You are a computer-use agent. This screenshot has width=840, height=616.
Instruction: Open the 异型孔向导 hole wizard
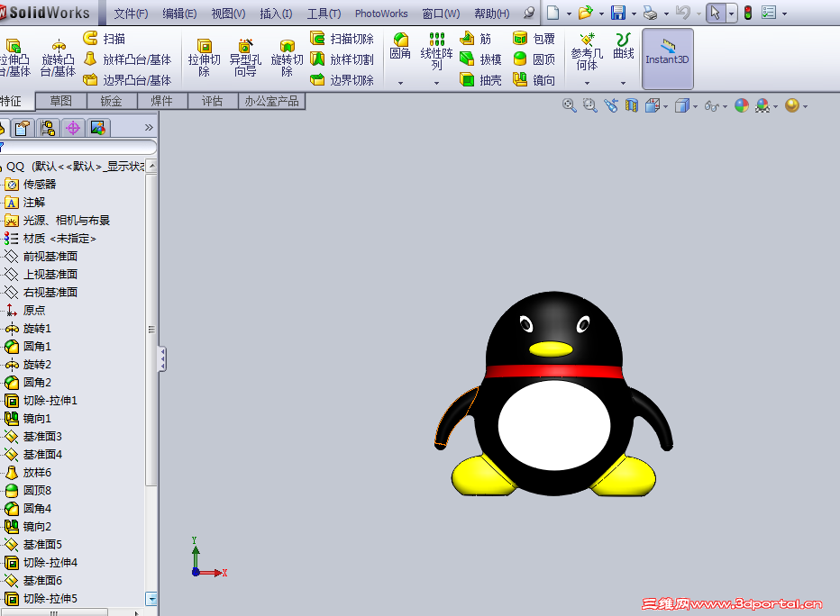[x=245, y=58]
